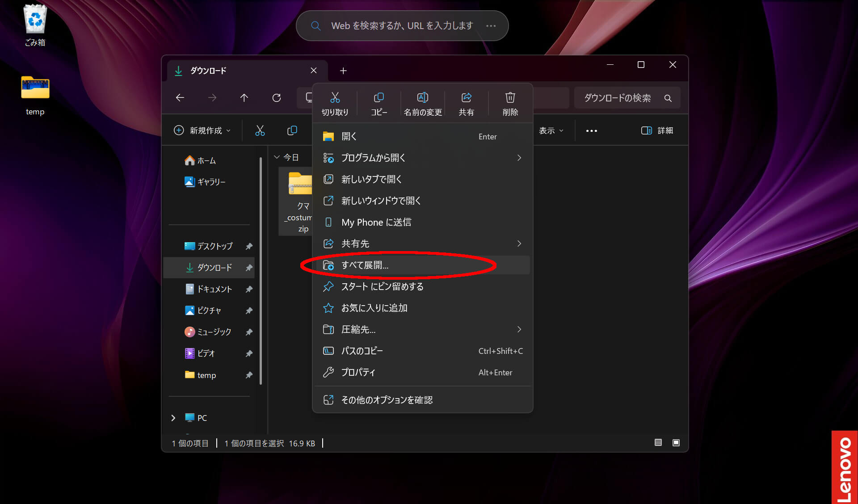This screenshot has width=858, height=504.
Task: Collapse the 今日 group chevron
Action: tap(277, 157)
